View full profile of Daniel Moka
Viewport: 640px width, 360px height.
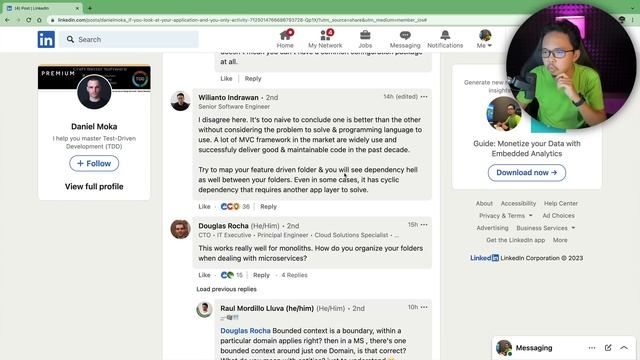point(94,187)
